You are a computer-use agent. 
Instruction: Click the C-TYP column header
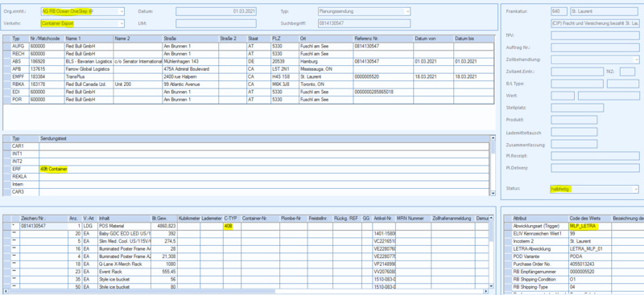[x=232, y=219]
